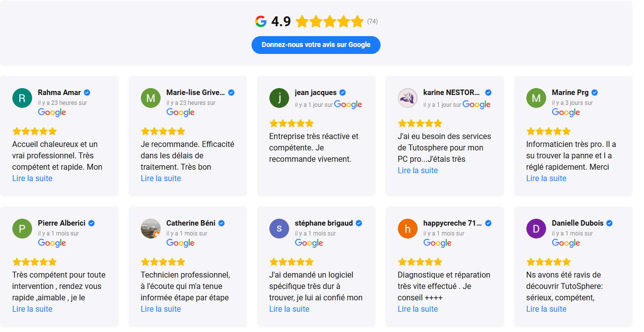Click the Google logo in Marie-lise's review
The image size is (644, 332).
180,112
